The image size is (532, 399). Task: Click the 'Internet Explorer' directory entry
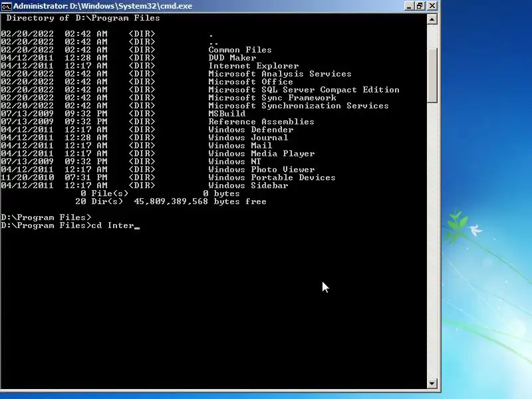tap(253, 66)
